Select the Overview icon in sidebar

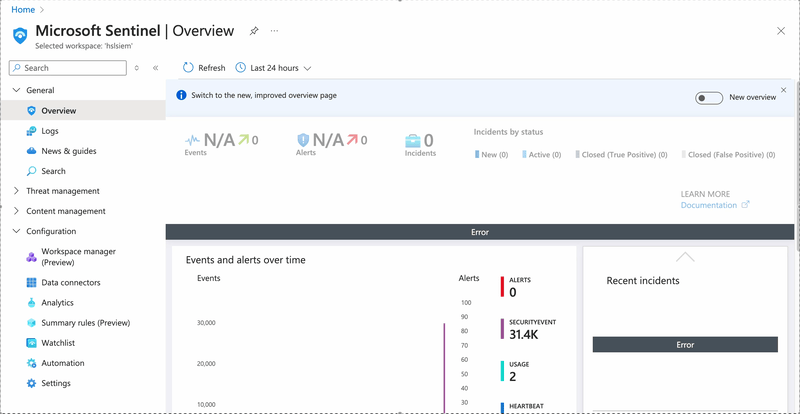pyautogui.click(x=32, y=111)
